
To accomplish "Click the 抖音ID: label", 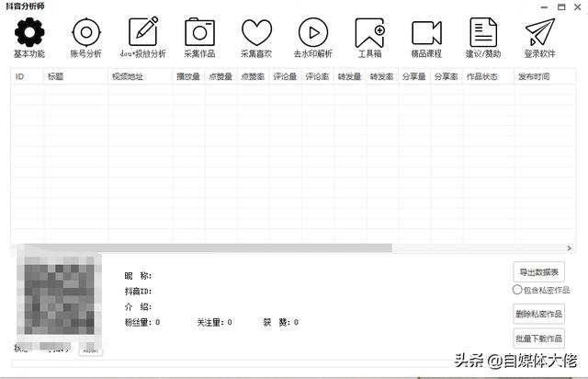I will pyautogui.click(x=138, y=291).
